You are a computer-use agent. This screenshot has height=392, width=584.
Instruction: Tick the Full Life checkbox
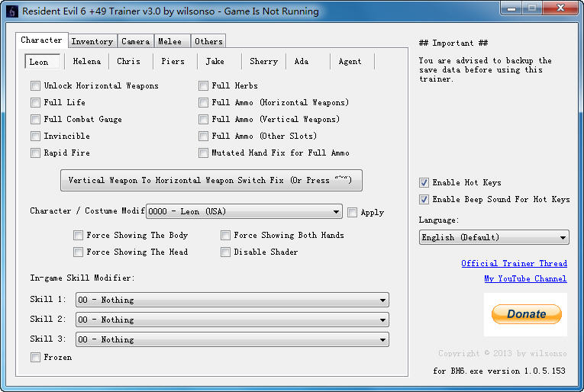(x=35, y=103)
